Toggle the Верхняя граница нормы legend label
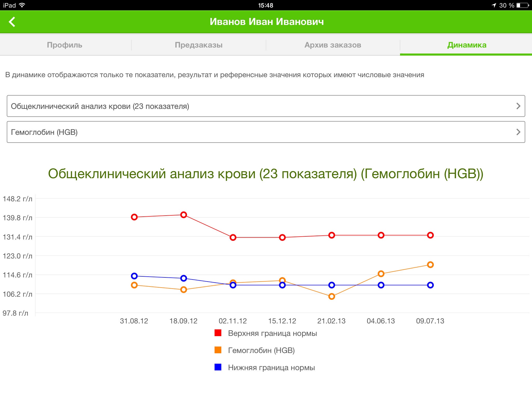 pyautogui.click(x=272, y=333)
